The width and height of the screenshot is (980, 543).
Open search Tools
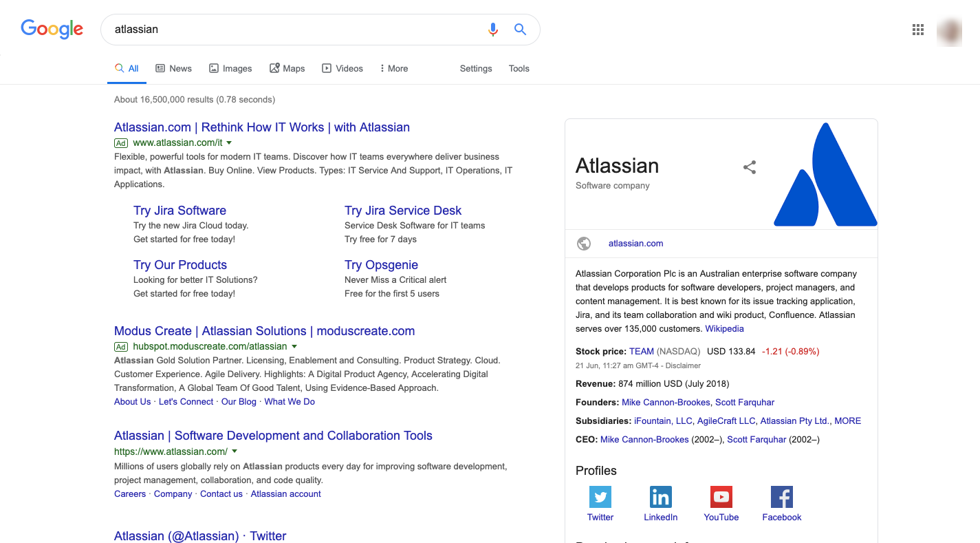click(519, 69)
